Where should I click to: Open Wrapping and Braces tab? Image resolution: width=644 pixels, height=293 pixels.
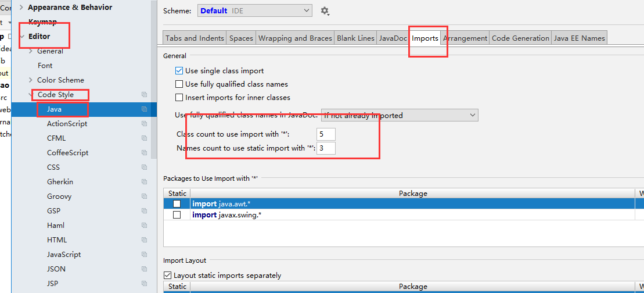point(295,38)
